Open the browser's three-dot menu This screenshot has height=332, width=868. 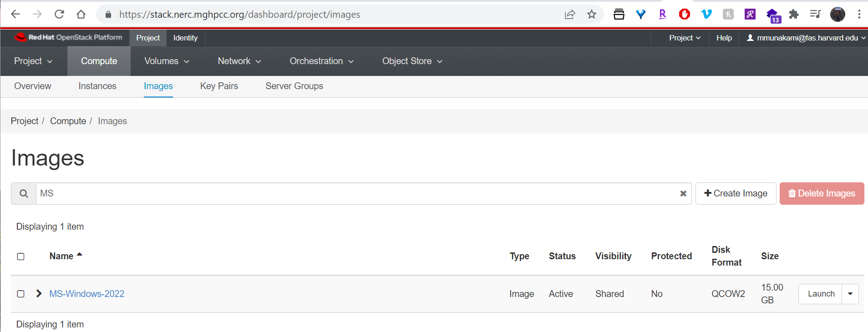[x=859, y=14]
